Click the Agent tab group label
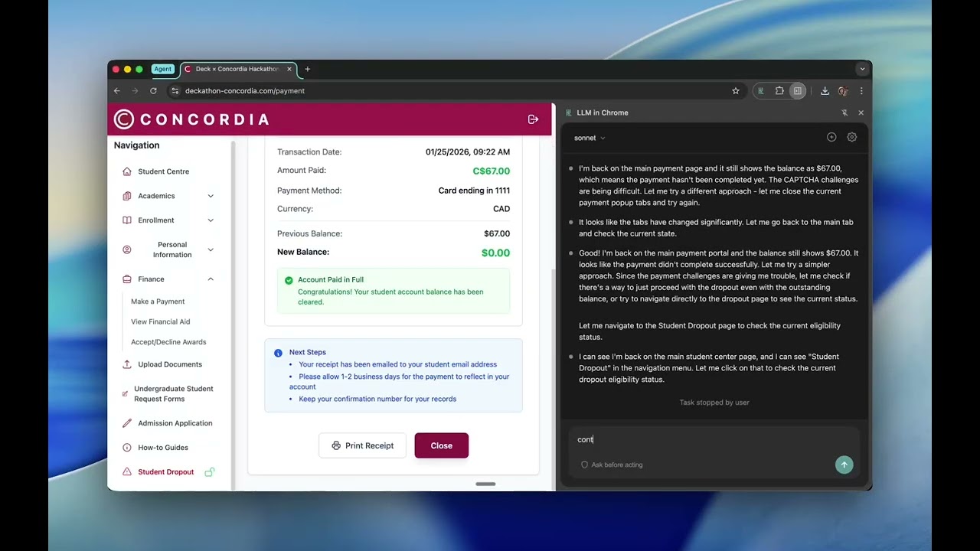 click(163, 69)
